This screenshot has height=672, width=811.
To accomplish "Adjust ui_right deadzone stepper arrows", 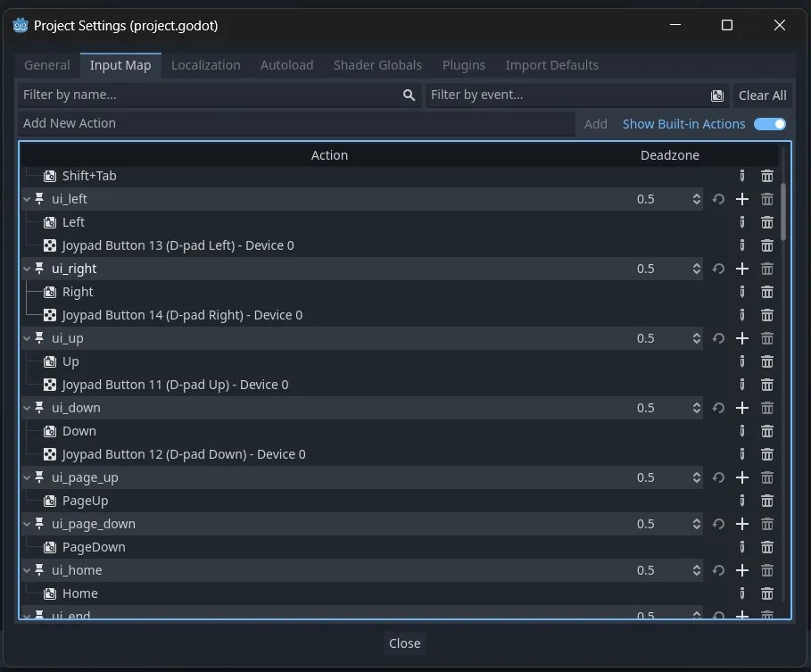I will point(697,269).
